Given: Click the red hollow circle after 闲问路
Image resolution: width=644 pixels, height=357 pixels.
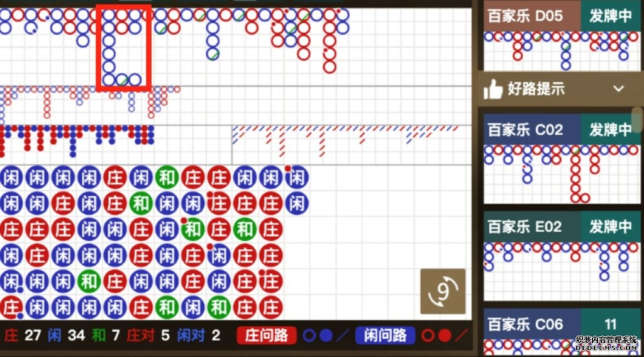Looking at the screenshot, I should pyautogui.click(x=428, y=336).
